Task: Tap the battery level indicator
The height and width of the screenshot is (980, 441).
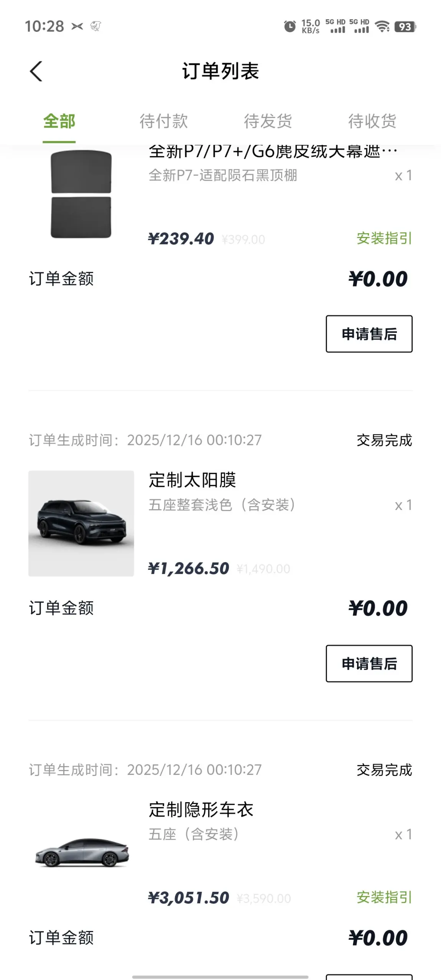Action: [x=405, y=27]
